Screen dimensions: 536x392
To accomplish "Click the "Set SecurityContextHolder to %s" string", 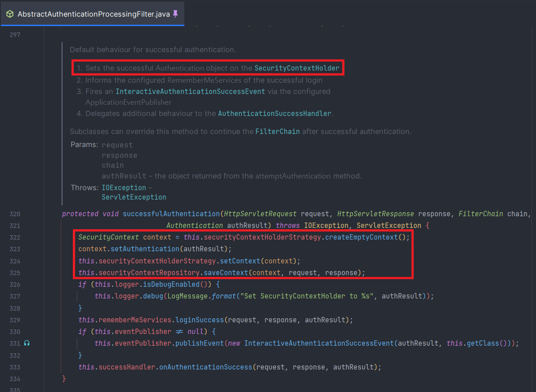I will tap(307, 296).
